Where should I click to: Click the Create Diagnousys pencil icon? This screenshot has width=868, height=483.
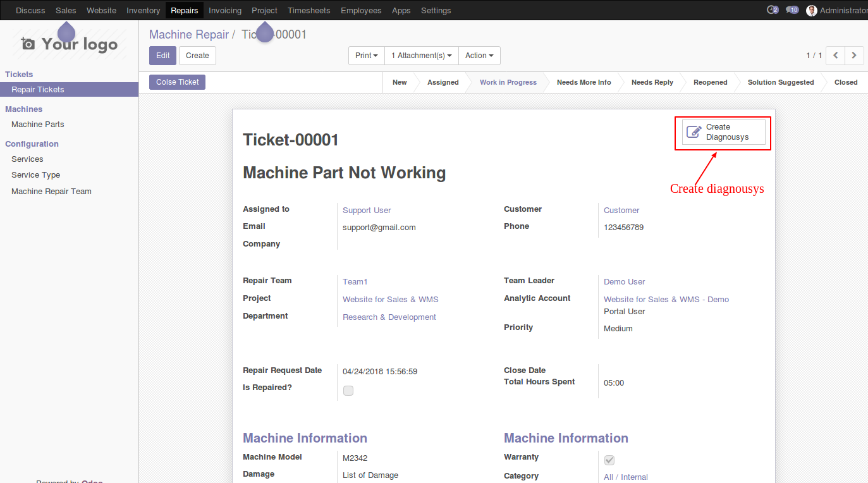point(694,131)
